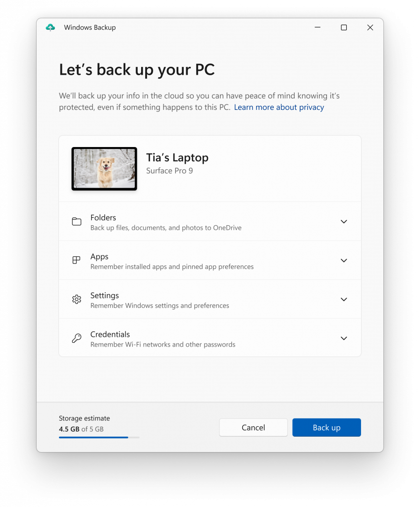420x507 pixels.
Task: Click the Folders folder icon
Action: (x=77, y=221)
